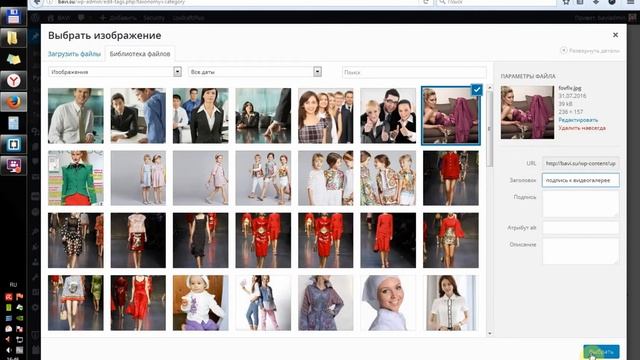
Task: Click the Заголовок title input field
Action: pyautogui.click(x=580, y=180)
